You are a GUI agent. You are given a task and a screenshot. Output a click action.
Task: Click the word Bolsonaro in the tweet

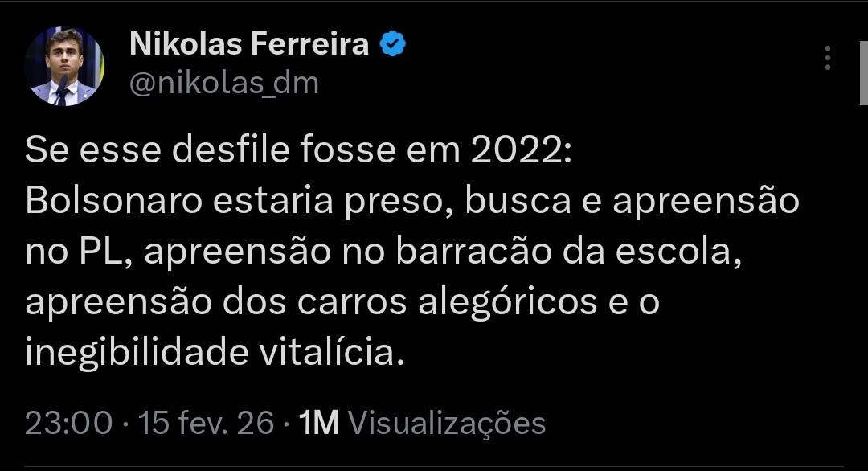tap(106, 201)
